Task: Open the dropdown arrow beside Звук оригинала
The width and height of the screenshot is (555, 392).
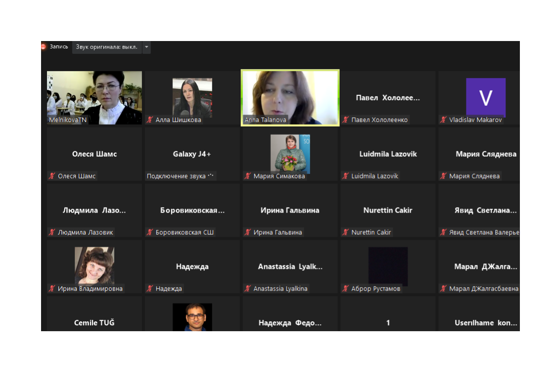Action: pyautogui.click(x=146, y=47)
